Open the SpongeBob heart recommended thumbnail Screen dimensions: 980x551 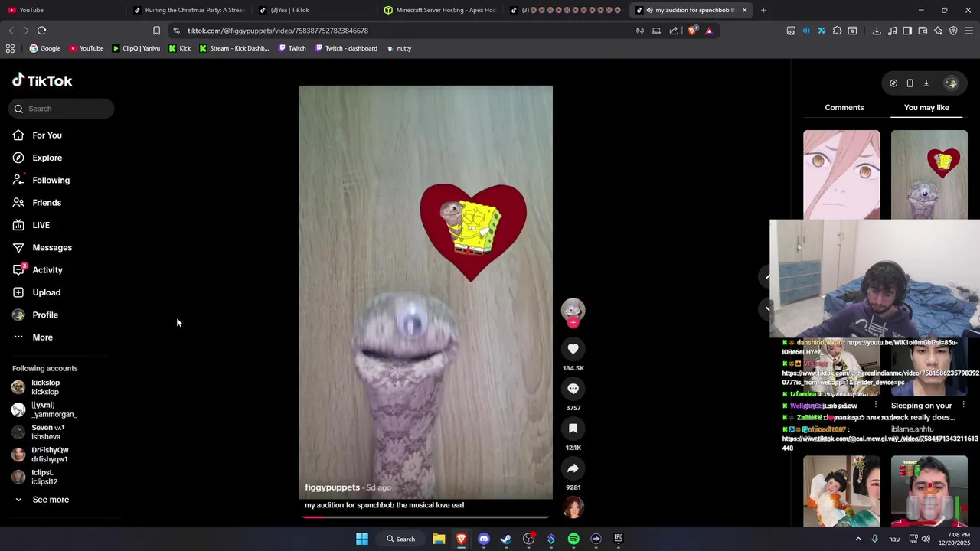[929, 174]
